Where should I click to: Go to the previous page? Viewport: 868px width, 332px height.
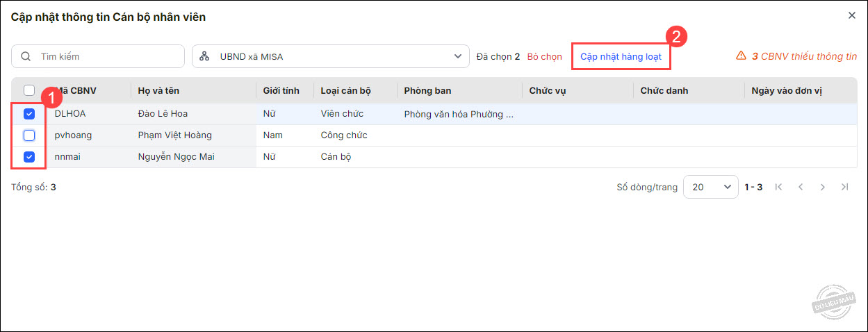[801, 187]
